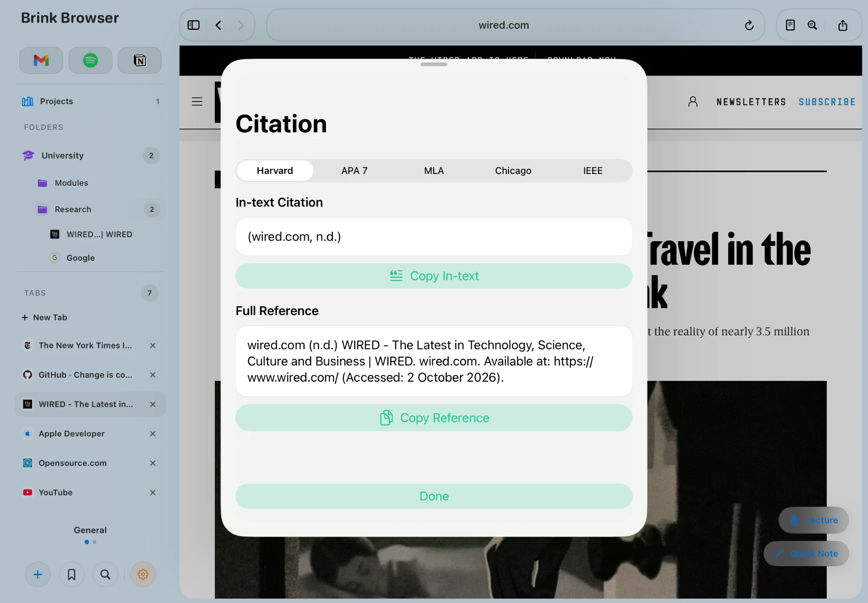The width and height of the screenshot is (868, 603).
Task: Open Quick Note button
Action: [806, 554]
